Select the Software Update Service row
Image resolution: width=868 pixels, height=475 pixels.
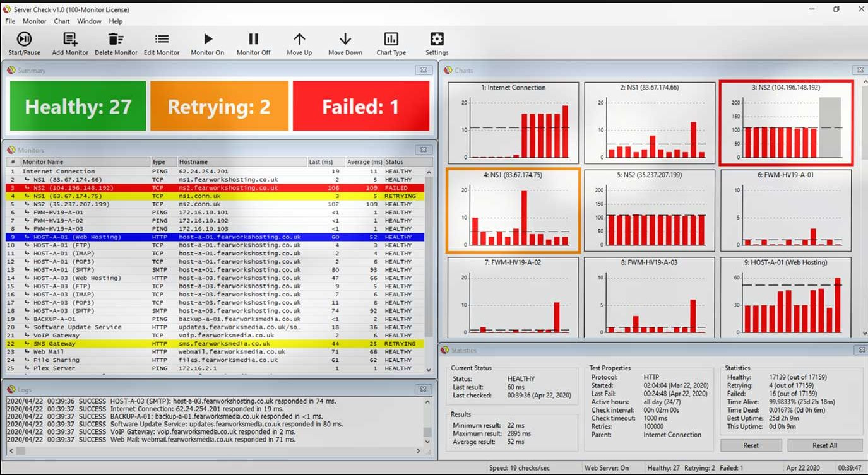click(x=215, y=327)
